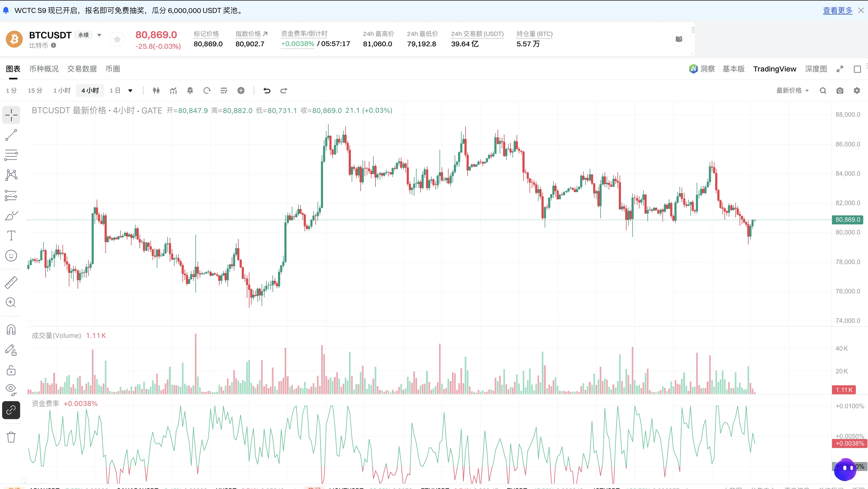This screenshot has width=868, height=489.
Task: Open the 最新价格 price type dropdown
Action: coord(793,90)
